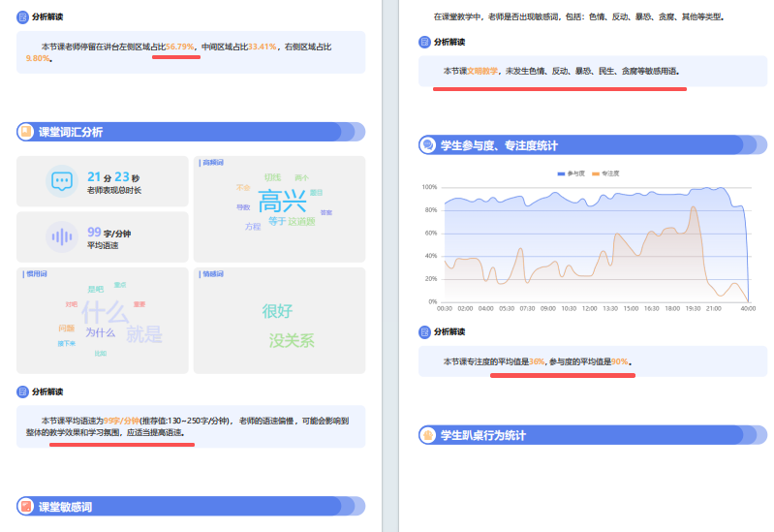
Task: Click the sound wave icon beside 平均语速
Action: (x=62, y=236)
